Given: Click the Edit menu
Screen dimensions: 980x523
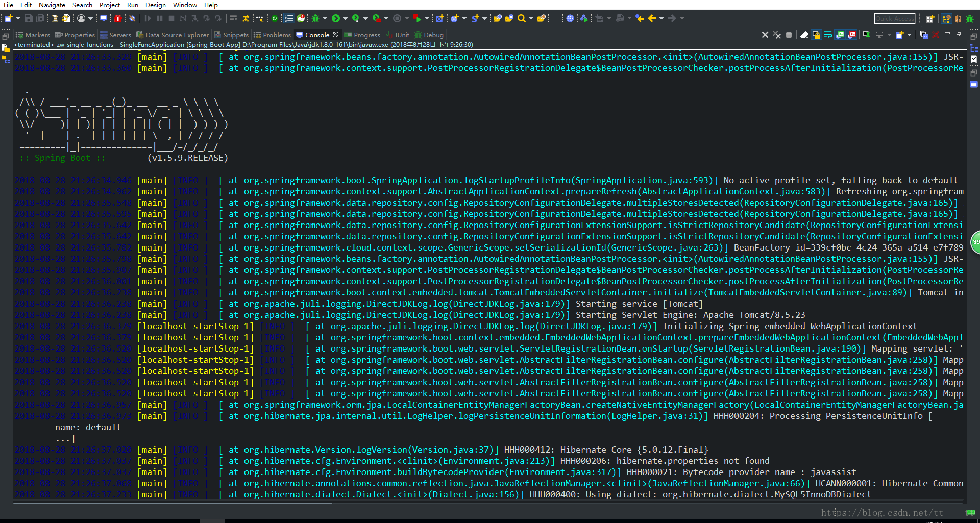Looking at the screenshot, I should [x=26, y=5].
